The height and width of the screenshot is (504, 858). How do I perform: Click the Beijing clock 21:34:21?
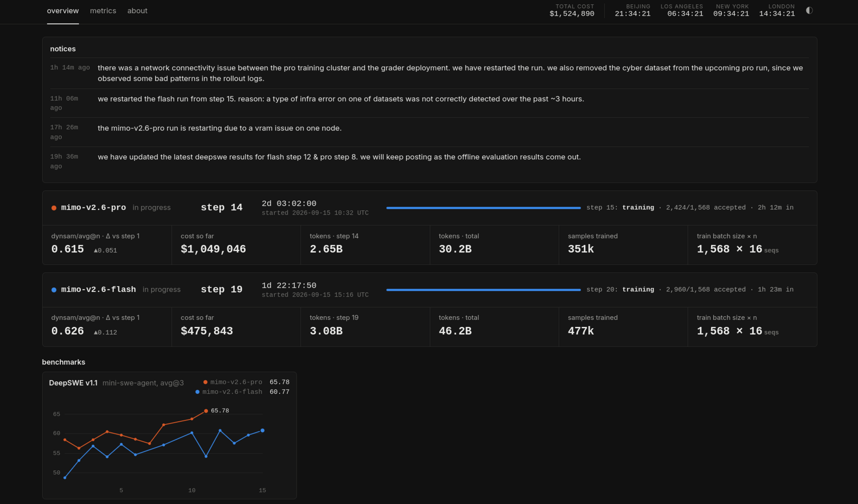[633, 14]
